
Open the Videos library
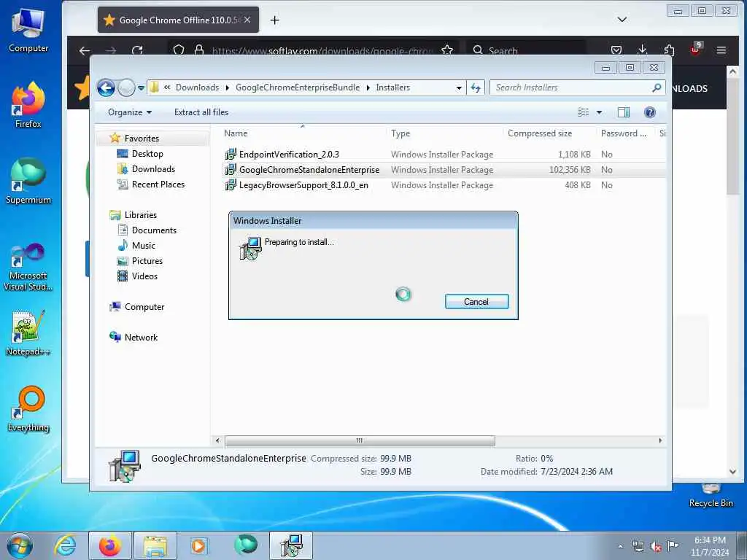click(144, 276)
